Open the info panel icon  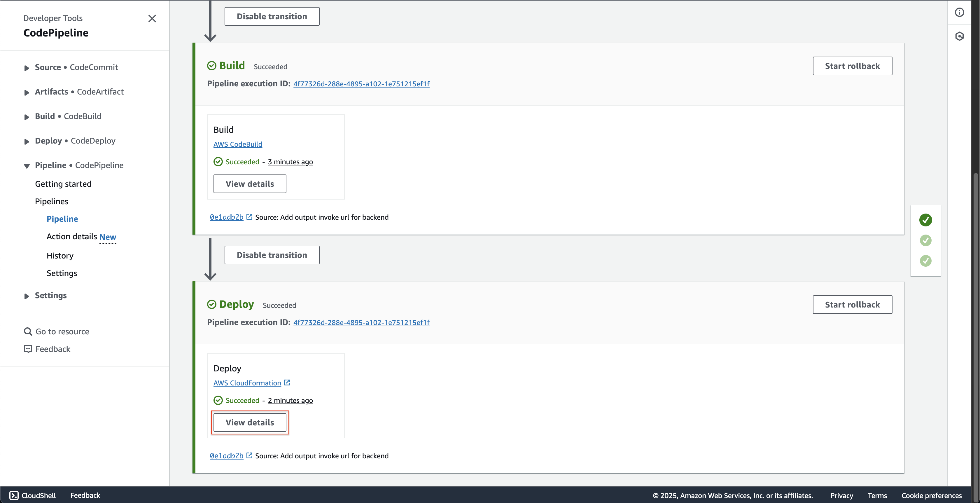click(x=960, y=12)
